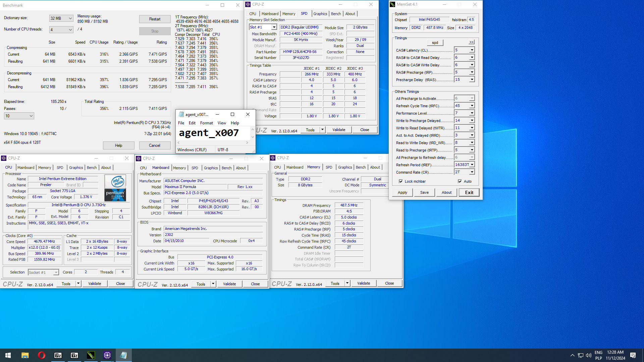
Task: Click About button in MemSet
Action: [446, 192]
